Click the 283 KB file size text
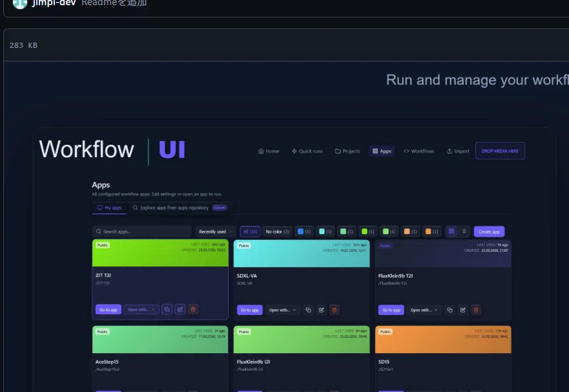 (23, 45)
